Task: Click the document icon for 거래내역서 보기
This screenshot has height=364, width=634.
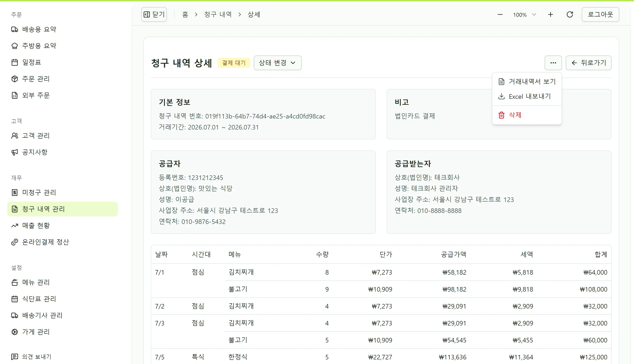Action: [502, 82]
